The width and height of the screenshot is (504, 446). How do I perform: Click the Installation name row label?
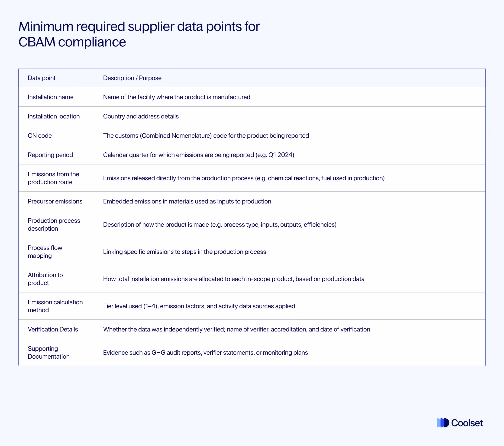click(51, 97)
